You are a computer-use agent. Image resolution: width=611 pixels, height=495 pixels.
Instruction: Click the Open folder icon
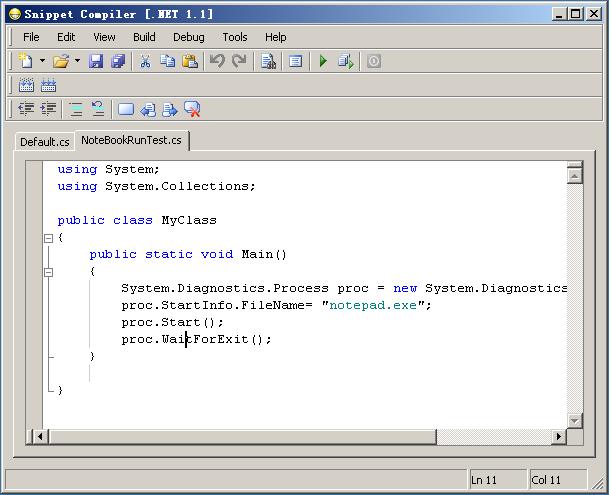(x=61, y=61)
